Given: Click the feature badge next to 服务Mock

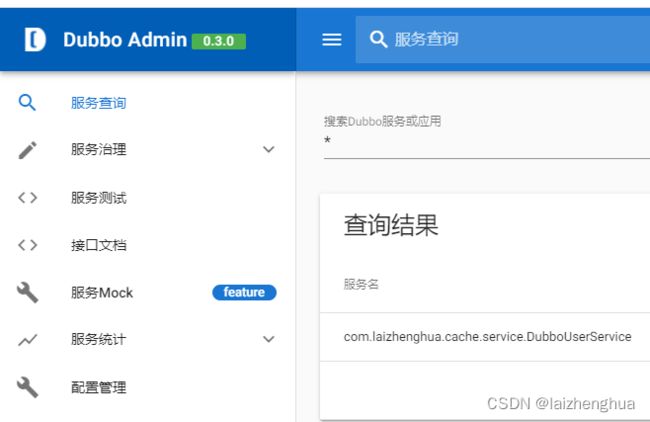Looking at the screenshot, I should coord(244,292).
